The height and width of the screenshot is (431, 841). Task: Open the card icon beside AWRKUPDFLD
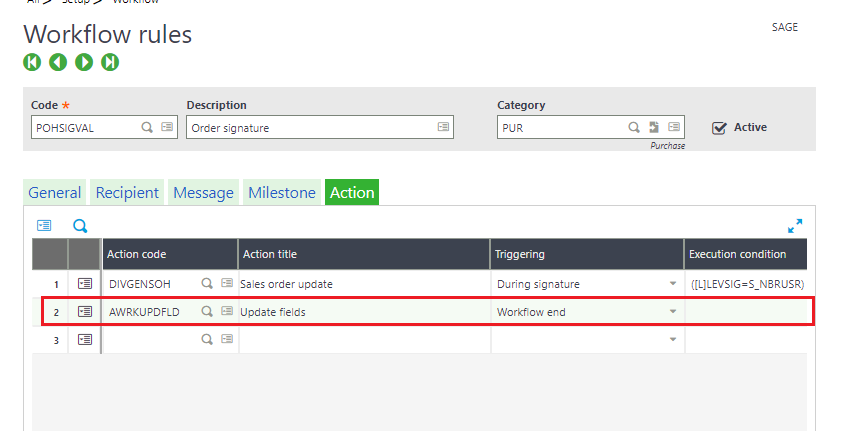point(227,311)
